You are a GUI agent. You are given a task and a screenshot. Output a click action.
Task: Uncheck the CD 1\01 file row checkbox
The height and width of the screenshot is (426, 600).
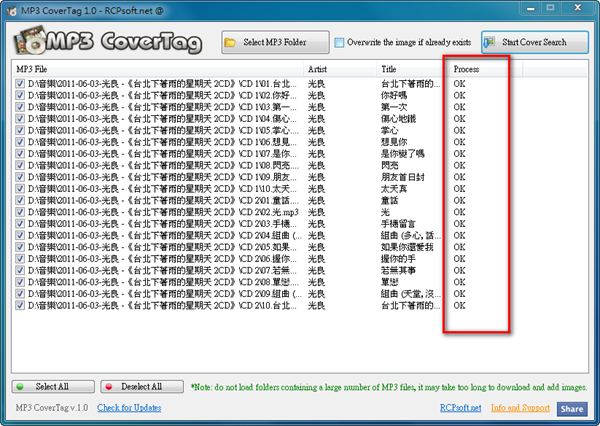coord(20,83)
